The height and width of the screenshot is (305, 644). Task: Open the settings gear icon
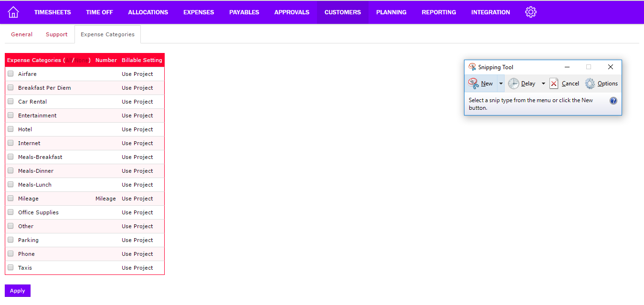(530, 12)
